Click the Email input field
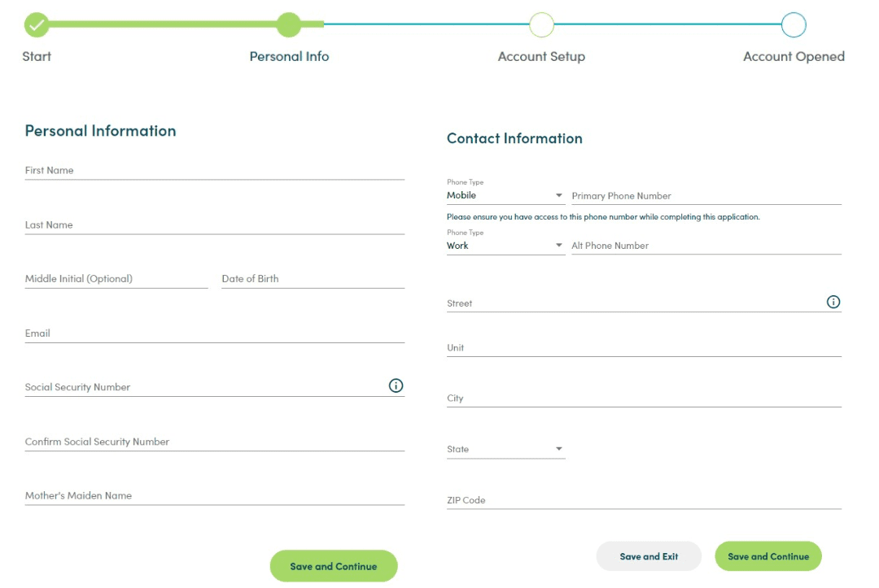The height and width of the screenshot is (588, 879). point(214,333)
